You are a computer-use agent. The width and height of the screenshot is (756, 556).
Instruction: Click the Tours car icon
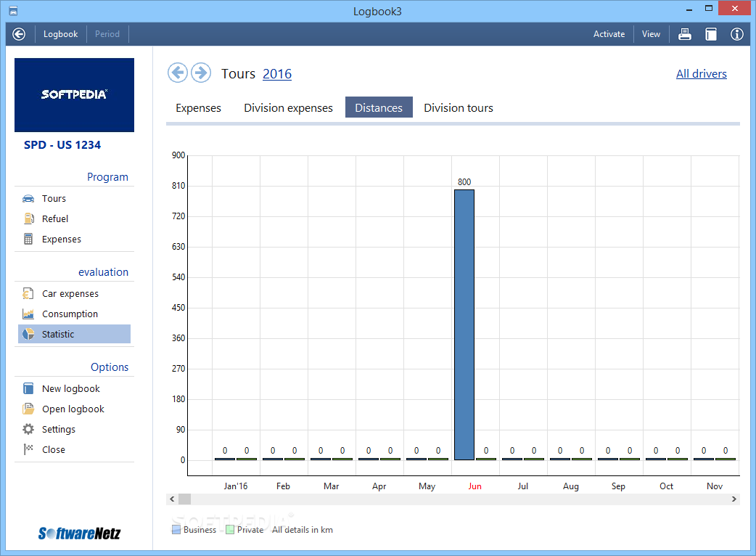coord(28,199)
